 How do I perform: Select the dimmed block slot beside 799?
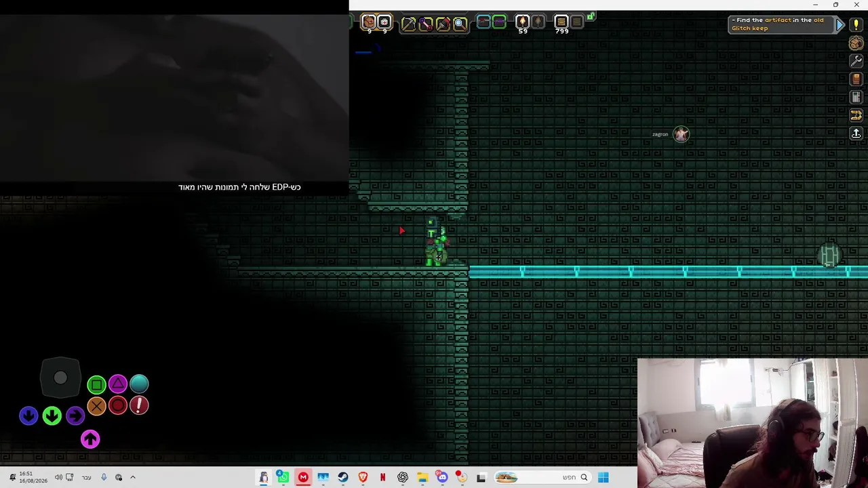[x=576, y=22]
